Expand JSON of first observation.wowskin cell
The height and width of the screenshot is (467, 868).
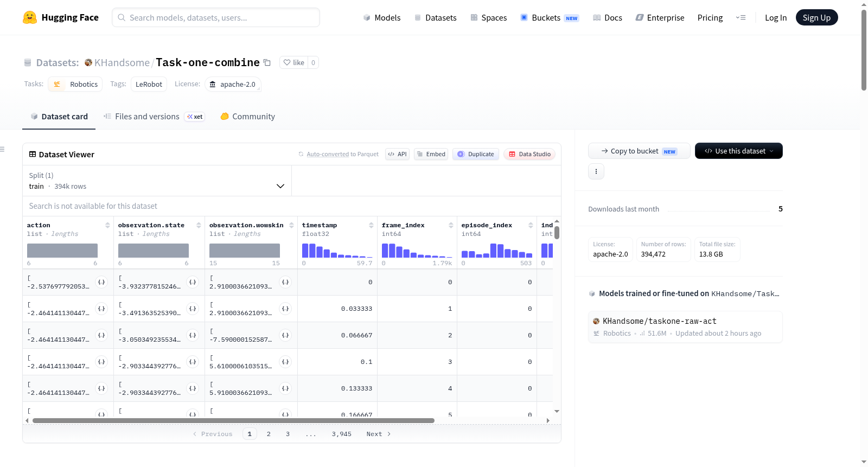285,282
